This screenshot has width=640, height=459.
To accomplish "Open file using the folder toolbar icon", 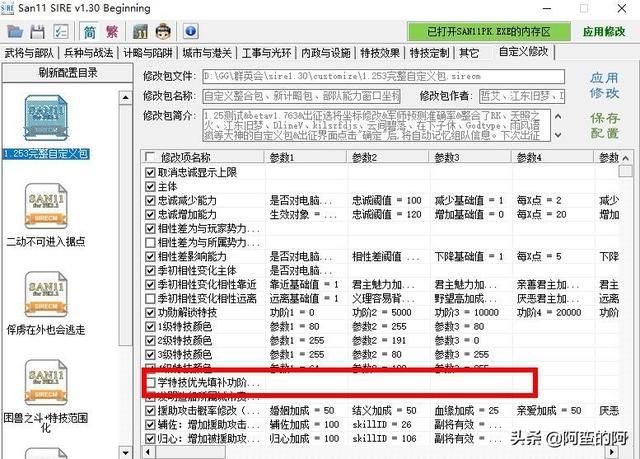I will click(15, 31).
